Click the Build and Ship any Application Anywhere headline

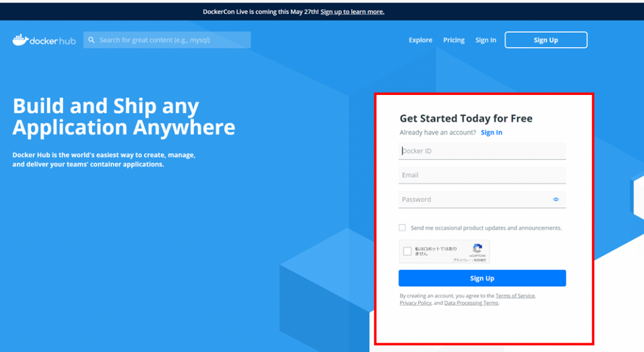(124, 116)
